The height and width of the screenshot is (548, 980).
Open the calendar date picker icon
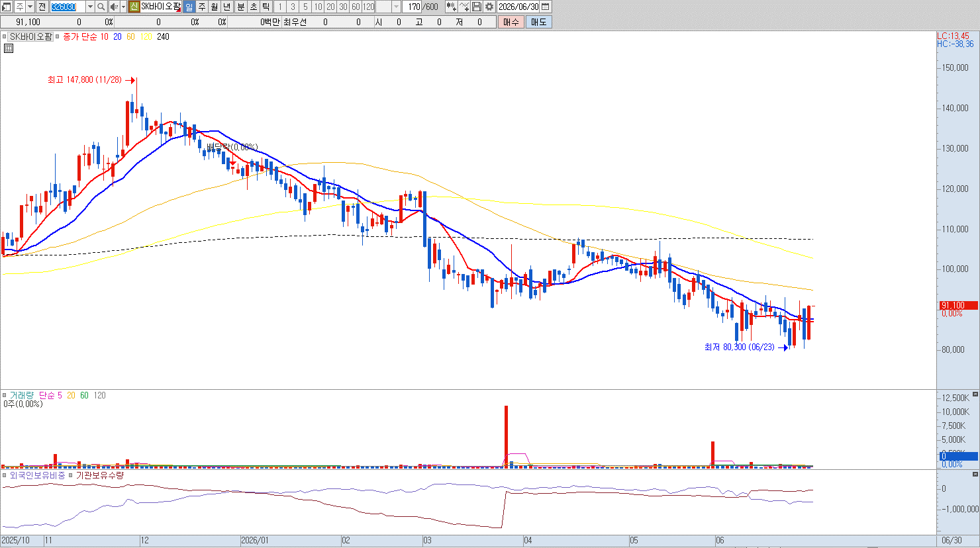pyautogui.click(x=546, y=7)
